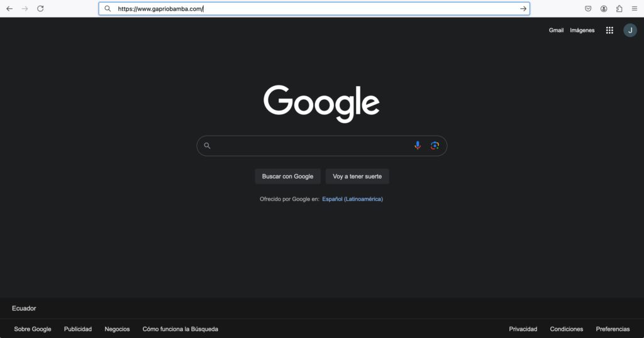Viewport: 644px width, 338px height.
Task: Switch language to Español (Latinoamérica)
Action: pyautogui.click(x=352, y=199)
